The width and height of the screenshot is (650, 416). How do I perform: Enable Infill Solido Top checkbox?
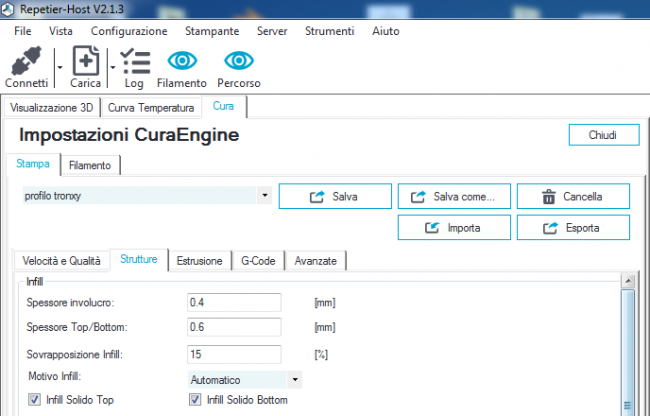[x=34, y=401]
